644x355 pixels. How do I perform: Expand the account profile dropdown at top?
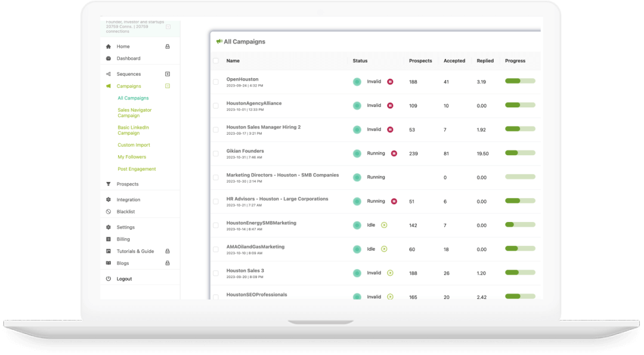point(168,27)
